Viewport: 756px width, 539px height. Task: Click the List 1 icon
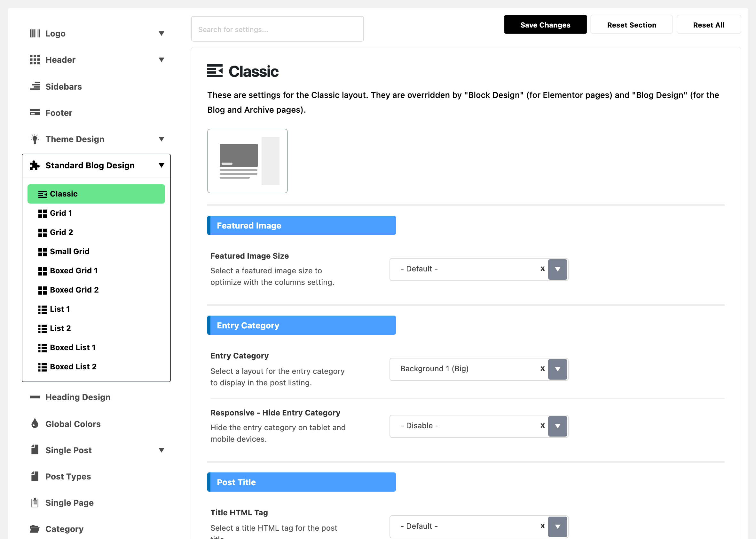point(43,310)
